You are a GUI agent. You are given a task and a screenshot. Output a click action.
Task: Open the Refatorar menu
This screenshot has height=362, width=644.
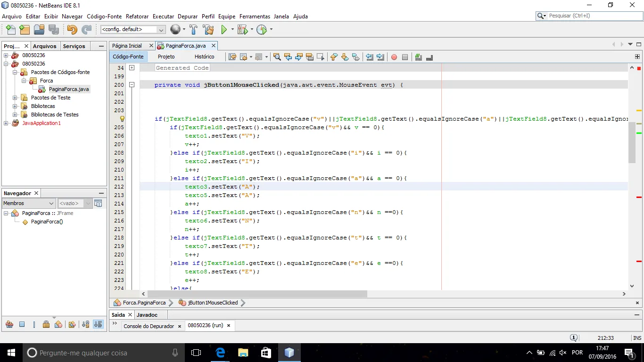137,16
